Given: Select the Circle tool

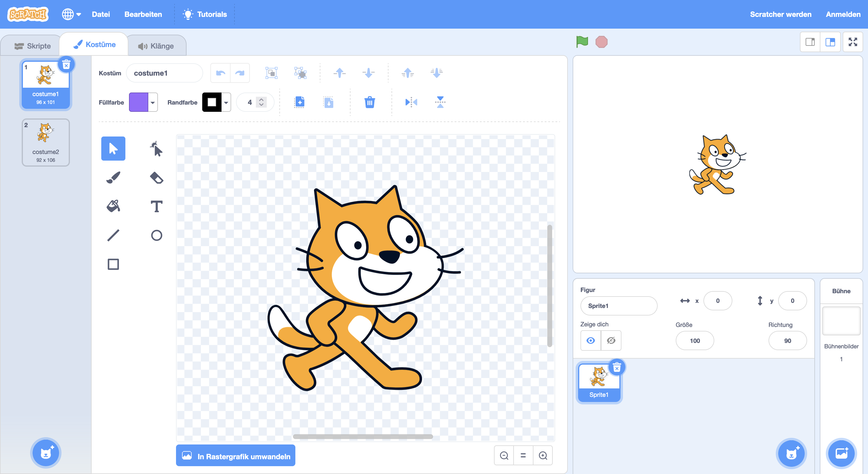Looking at the screenshot, I should pyautogui.click(x=156, y=235).
